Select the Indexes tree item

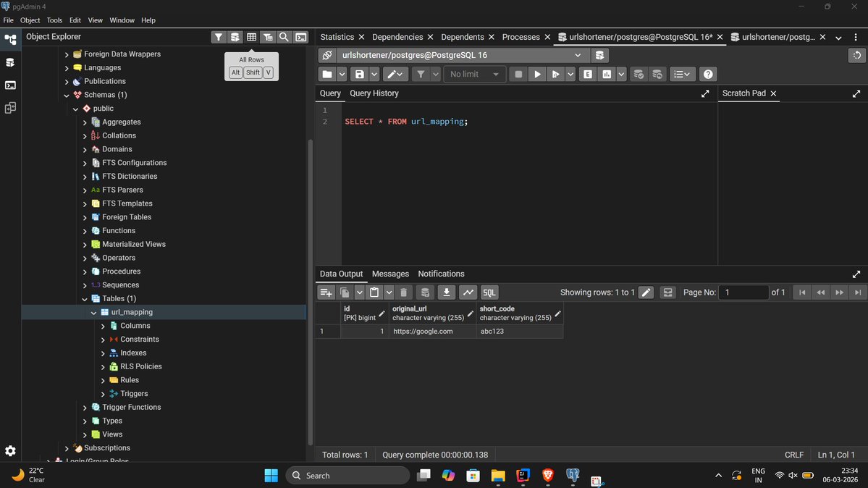(133, 353)
